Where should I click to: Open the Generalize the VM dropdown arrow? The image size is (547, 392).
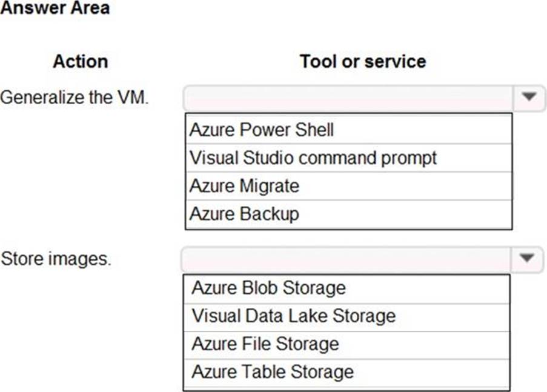tap(529, 98)
